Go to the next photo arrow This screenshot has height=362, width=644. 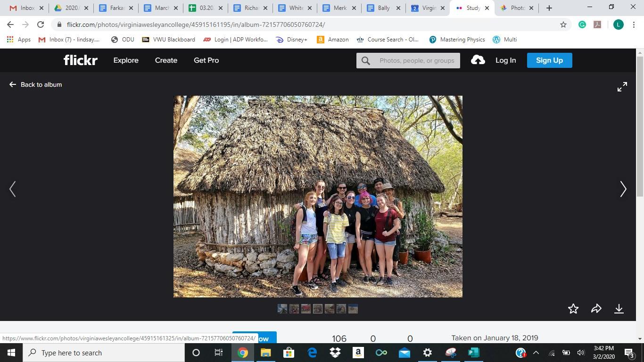[623, 189]
